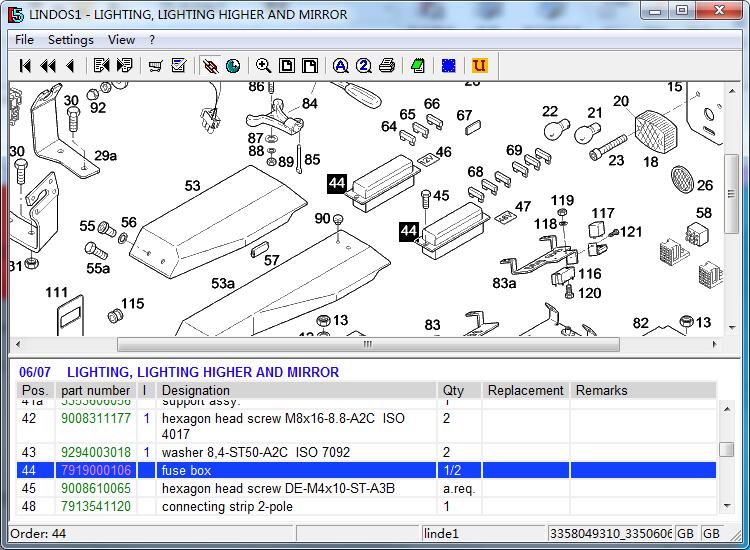
Task: Click the 'Qty' column header
Action: [x=459, y=390]
